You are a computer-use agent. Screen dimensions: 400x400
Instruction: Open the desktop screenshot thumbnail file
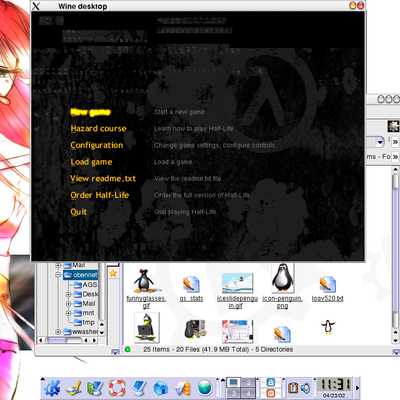(x=238, y=331)
